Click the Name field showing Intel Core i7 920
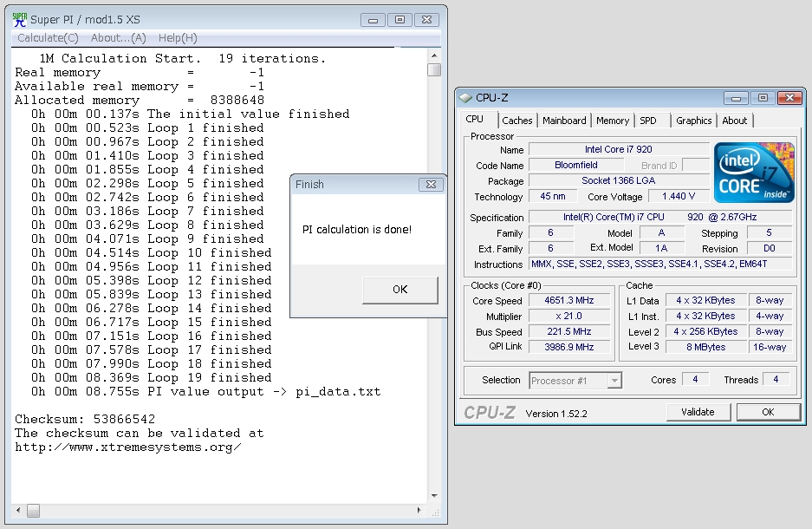The image size is (812, 529). pos(619,149)
